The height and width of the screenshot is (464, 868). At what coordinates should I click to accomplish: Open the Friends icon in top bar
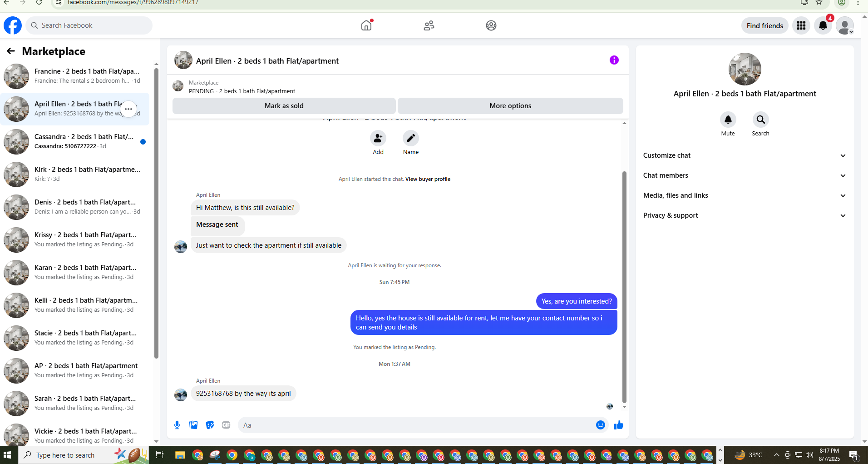point(429,25)
